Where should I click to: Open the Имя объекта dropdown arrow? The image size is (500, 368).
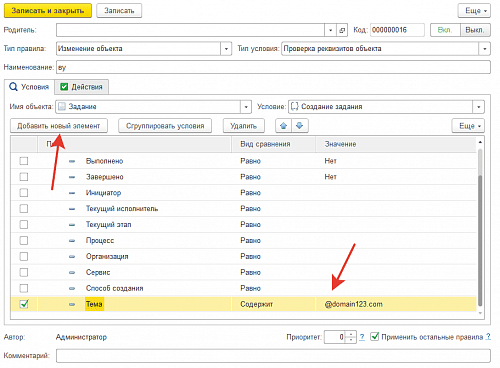pyautogui.click(x=246, y=107)
